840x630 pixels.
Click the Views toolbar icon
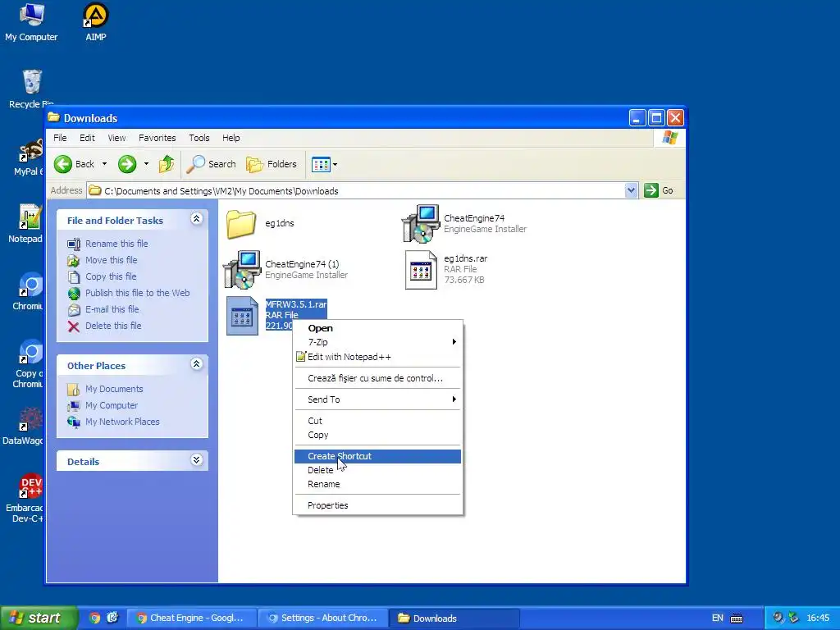(x=321, y=164)
